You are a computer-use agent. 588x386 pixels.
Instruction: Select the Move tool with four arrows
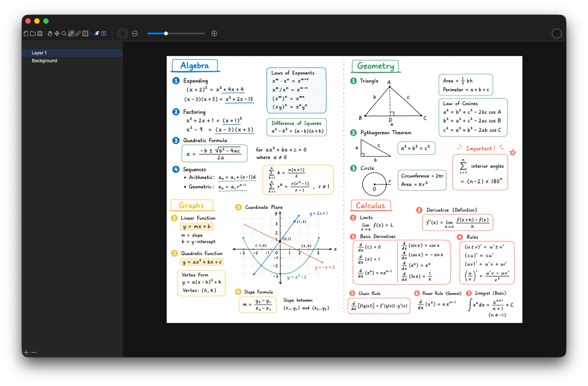57,34
